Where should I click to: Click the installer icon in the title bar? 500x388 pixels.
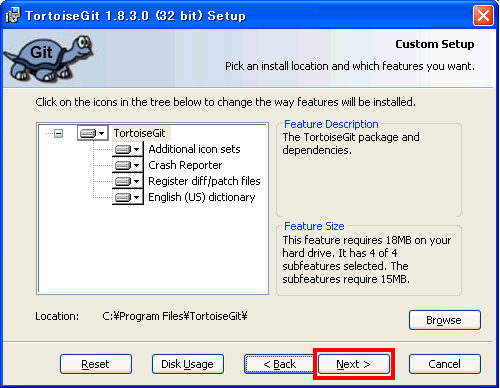[13, 15]
